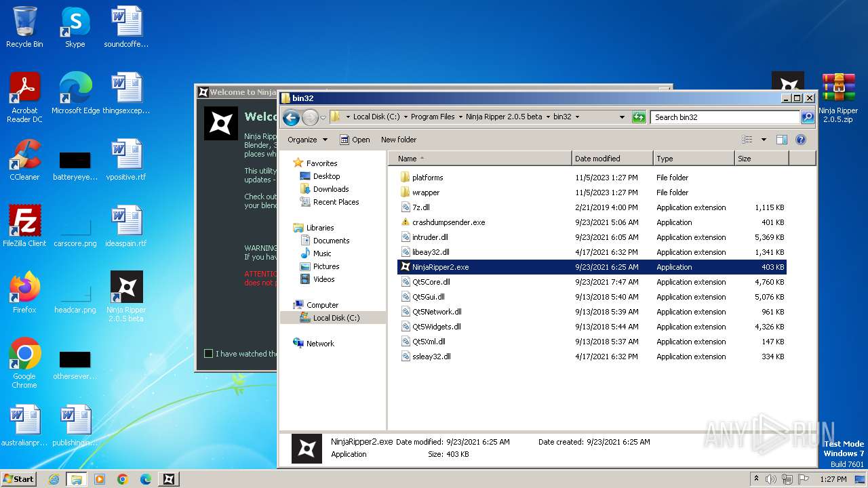Select the soundcoffe document on desktop
Image resolution: width=868 pixels, height=488 pixels.
point(126,27)
